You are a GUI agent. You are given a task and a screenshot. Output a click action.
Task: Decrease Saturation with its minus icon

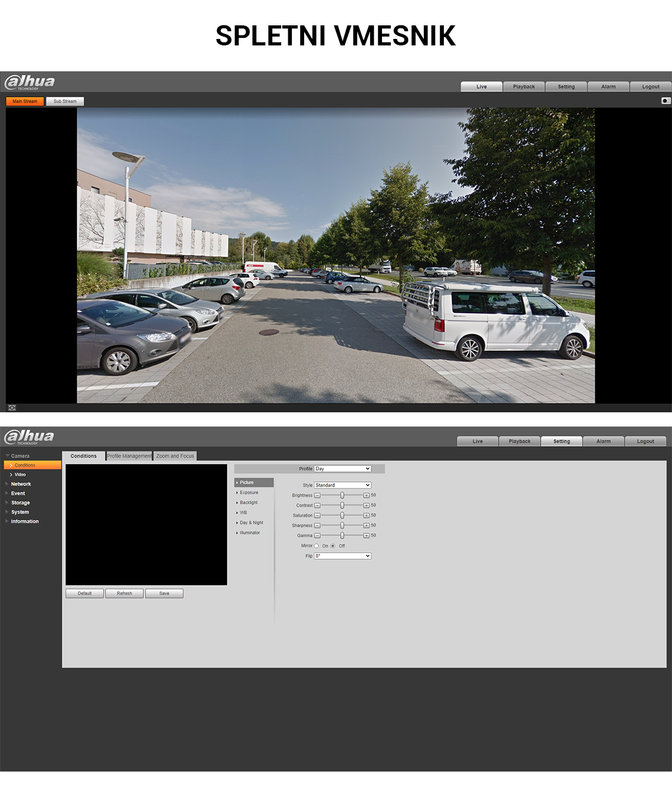coord(317,516)
